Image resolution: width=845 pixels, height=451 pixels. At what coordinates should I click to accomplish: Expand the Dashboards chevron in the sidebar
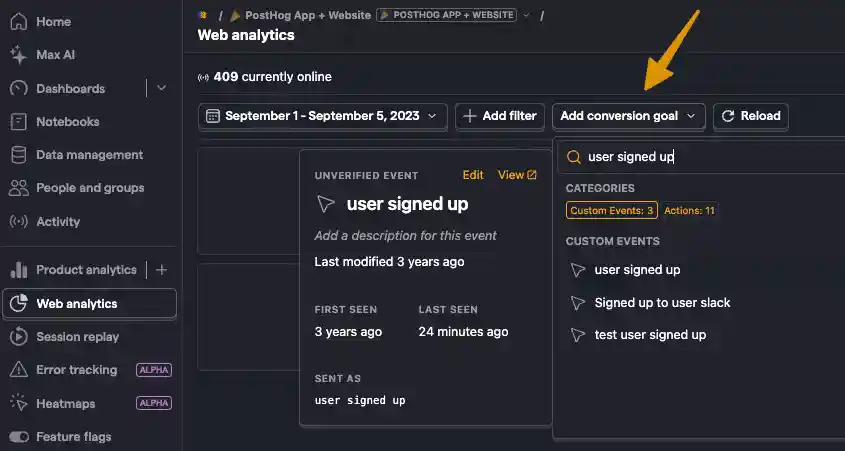(162, 88)
